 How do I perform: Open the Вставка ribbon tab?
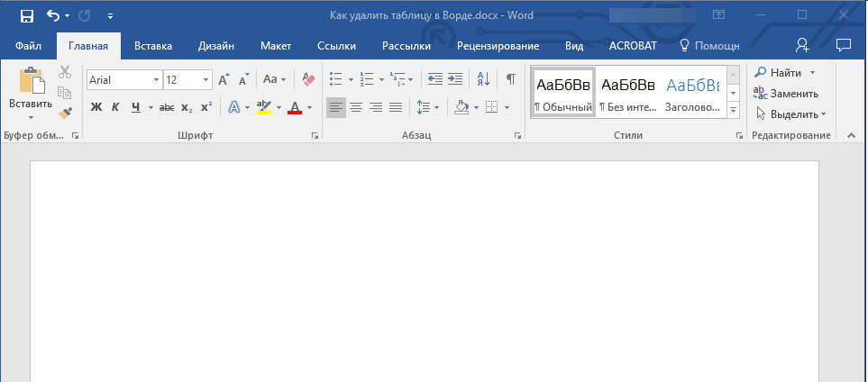point(153,46)
